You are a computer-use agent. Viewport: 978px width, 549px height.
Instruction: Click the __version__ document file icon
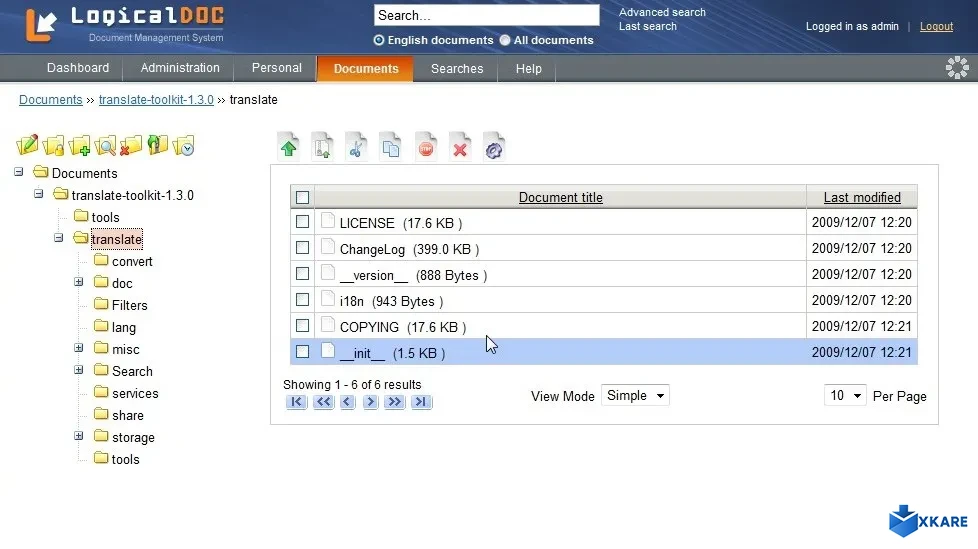(328, 273)
